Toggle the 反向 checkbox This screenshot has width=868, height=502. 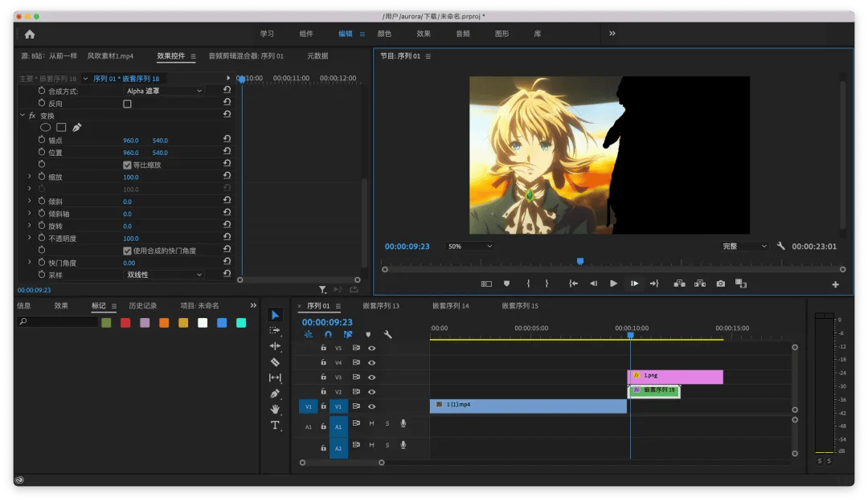click(127, 104)
